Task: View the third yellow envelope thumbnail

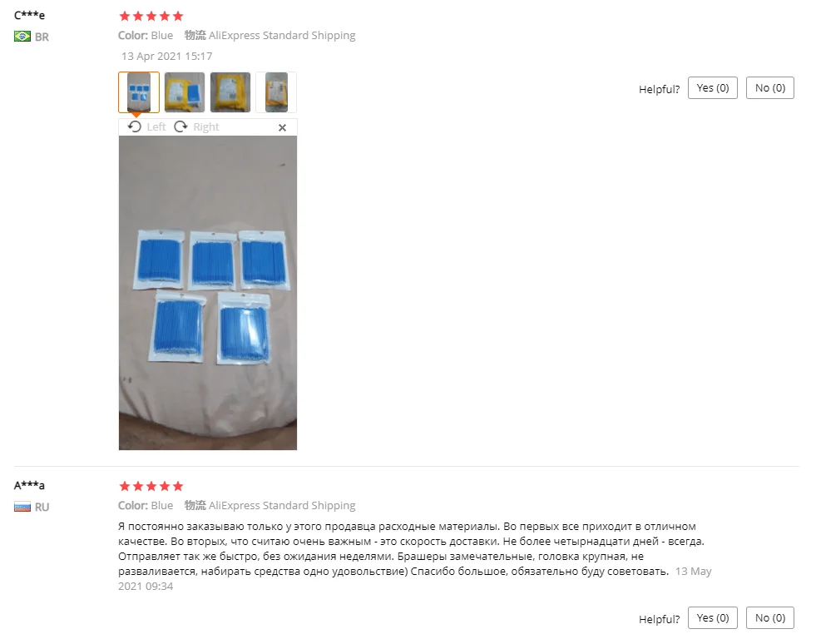Action: [230, 92]
